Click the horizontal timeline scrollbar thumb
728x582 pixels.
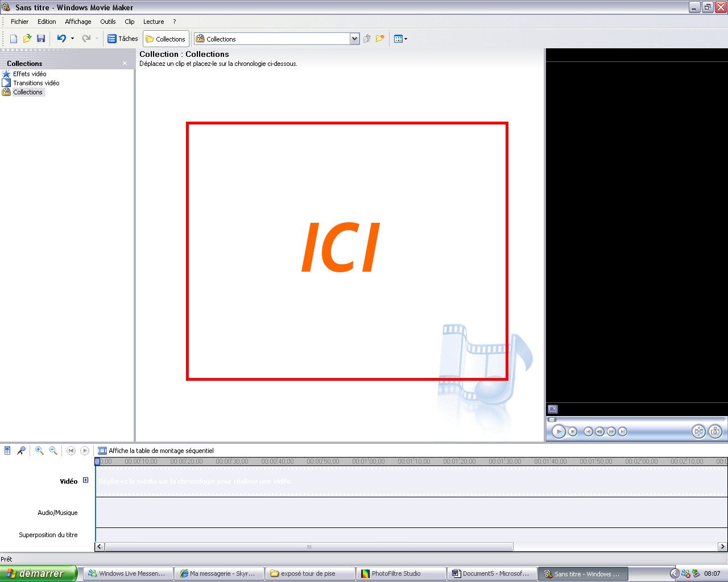(x=309, y=547)
